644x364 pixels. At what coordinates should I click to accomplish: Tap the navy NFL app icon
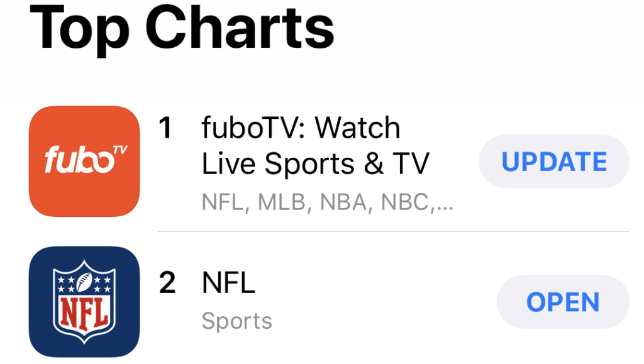(84, 302)
